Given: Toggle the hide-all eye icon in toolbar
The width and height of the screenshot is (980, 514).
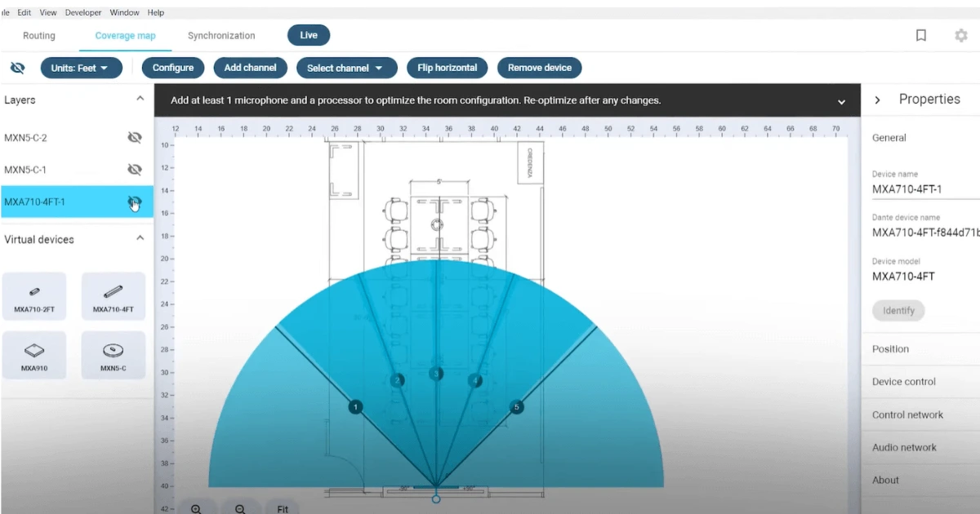Looking at the screenshot, I should [17, 68].
